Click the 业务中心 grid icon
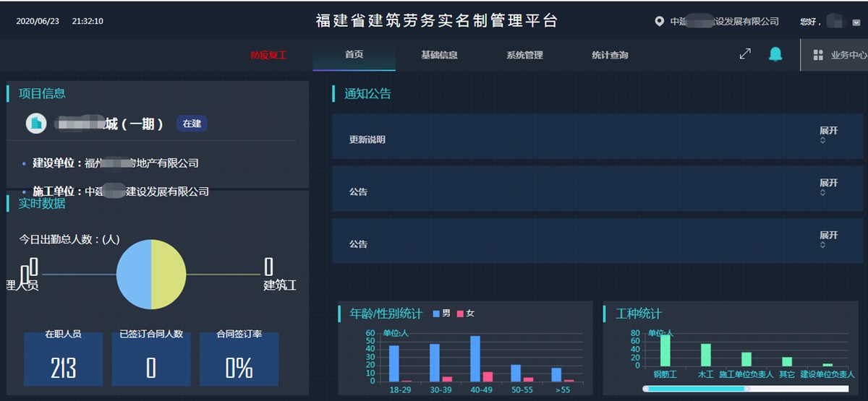This screenshot has width=868, height=401. 818,55
